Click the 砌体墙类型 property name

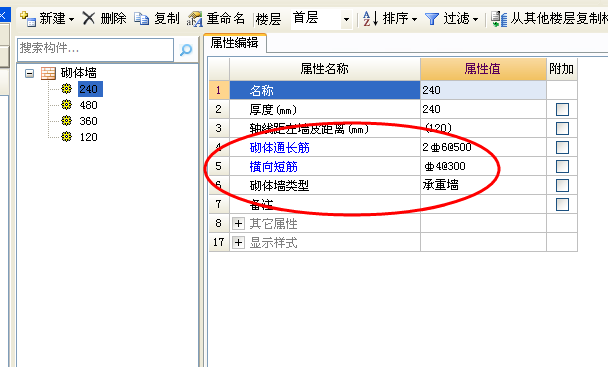[x=279, y=185]
